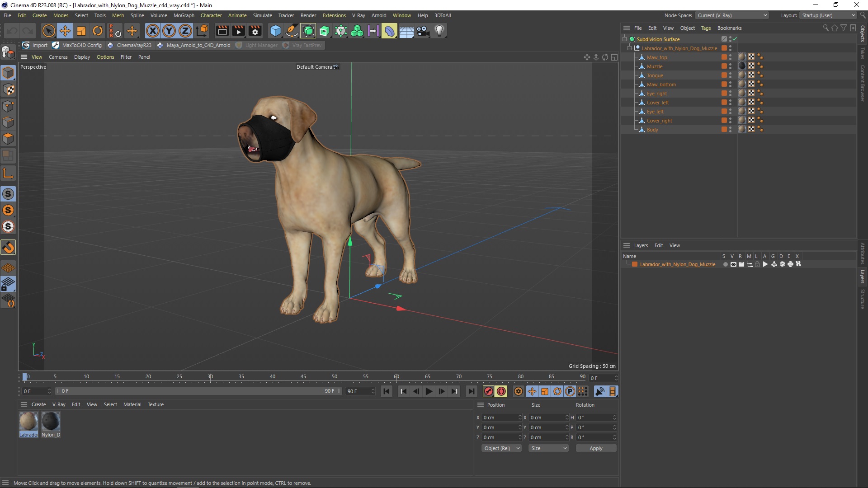Click the Autokeying button

pyautogui.click(x=501, y=391)
